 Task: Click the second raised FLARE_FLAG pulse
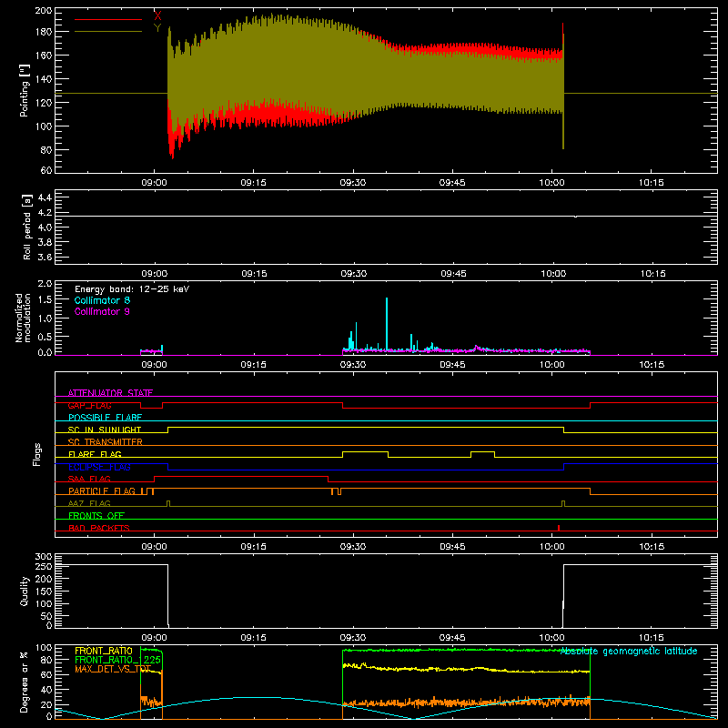pyautogui.click(x=483, y=453)
